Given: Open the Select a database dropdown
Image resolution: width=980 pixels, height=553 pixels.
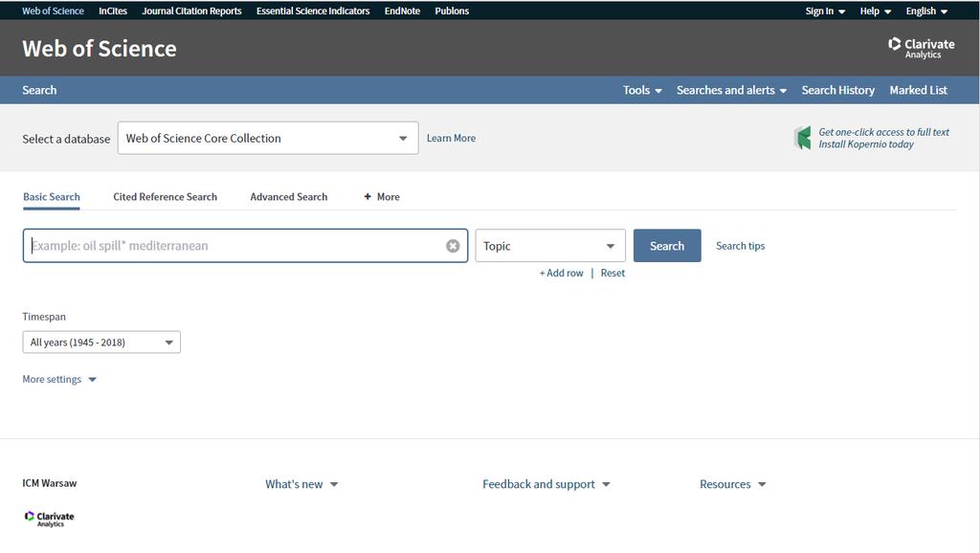Looking at the screenshot, I should click(268, 138).
